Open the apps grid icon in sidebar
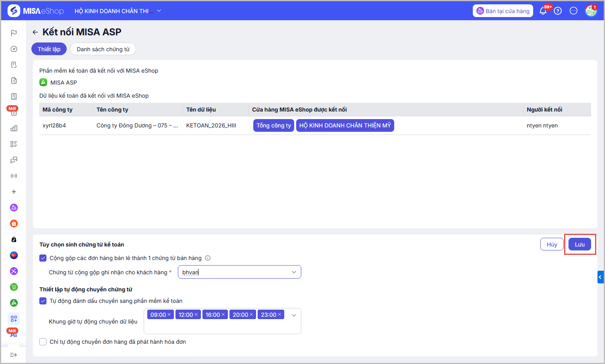 pyautogui.click(x=14, y=319)
